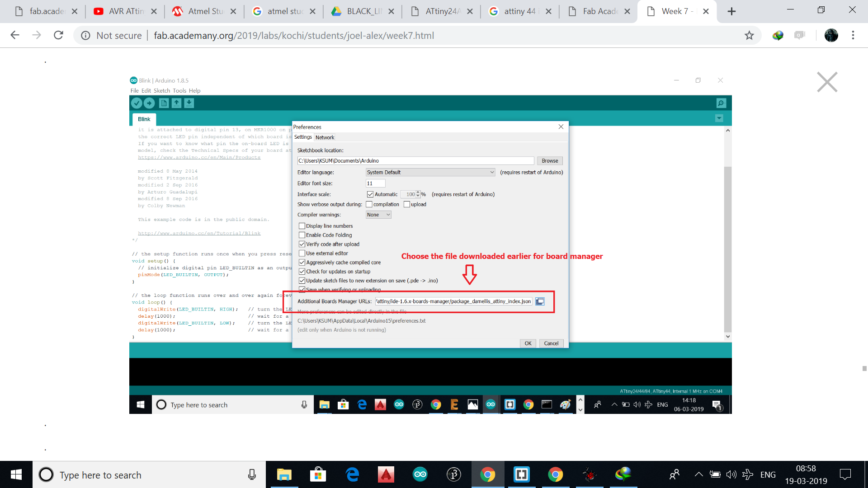This screenshot has width=868, height=488.
Task: Open Chrome's three-dot menu
Action: (x=853, y=35)
